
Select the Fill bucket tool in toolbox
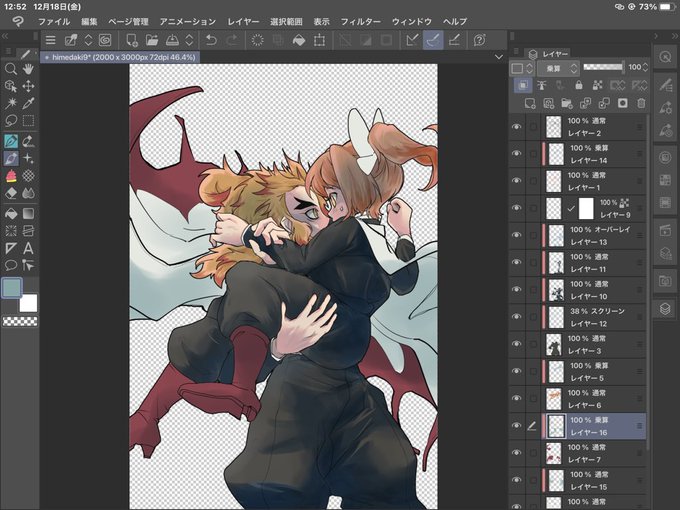(x=10, y=213)
